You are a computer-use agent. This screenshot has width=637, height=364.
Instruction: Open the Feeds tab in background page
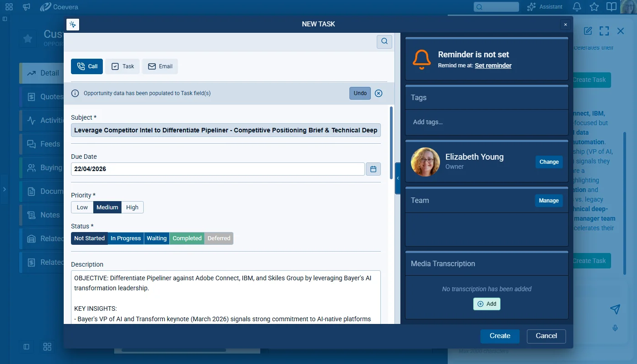(x=42, y=144)
